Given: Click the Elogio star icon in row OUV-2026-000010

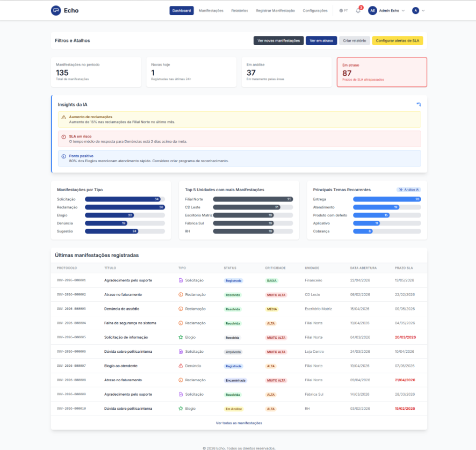Looking at the screenshot, I should pos(181,409).
